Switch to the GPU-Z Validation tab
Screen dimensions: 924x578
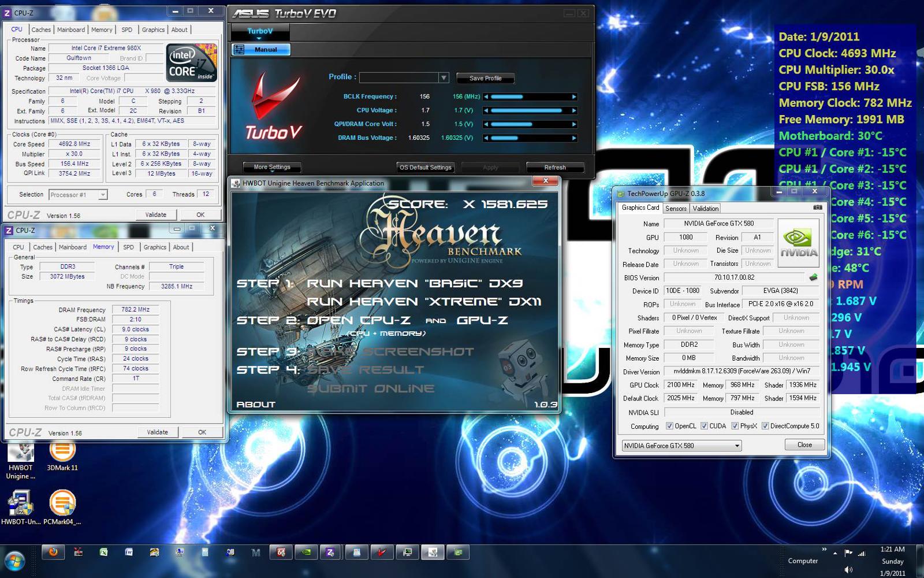706,209
